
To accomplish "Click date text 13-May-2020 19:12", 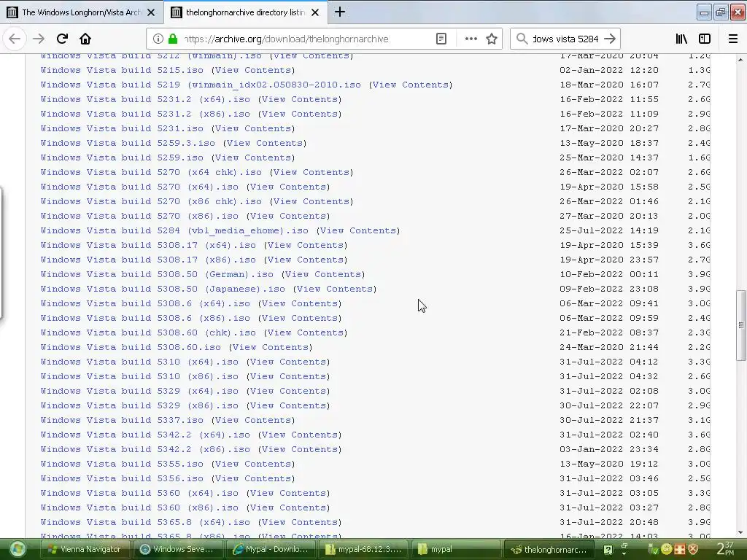I will (x=609, y=464).
